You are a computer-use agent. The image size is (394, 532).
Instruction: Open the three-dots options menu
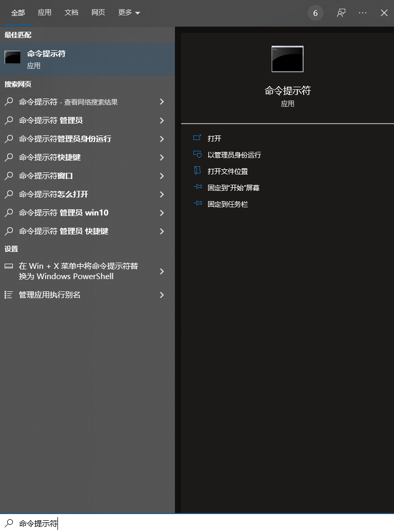click(x=362, y=13)
